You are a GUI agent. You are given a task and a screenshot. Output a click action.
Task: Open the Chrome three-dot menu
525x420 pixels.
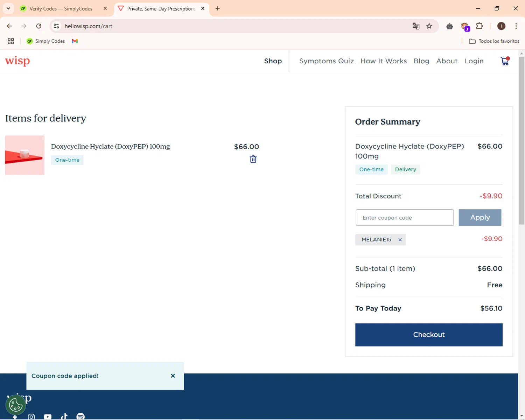pos(516,26)
